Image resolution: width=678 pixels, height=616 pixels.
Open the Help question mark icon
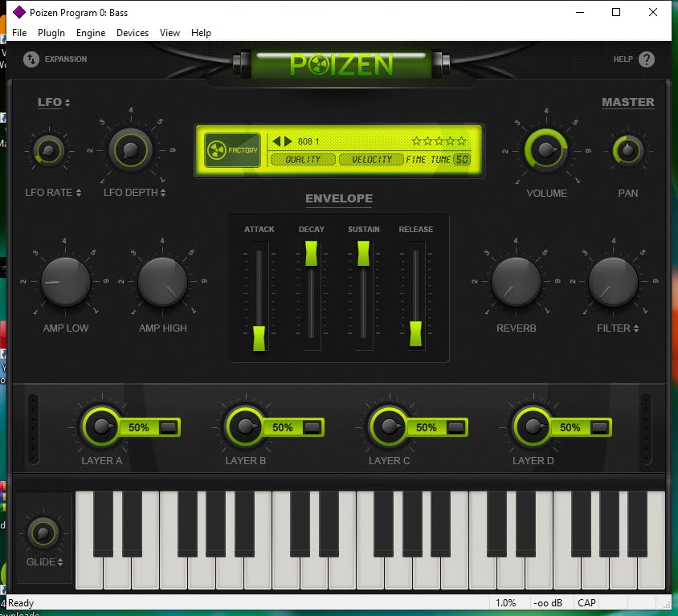point(647,59)
